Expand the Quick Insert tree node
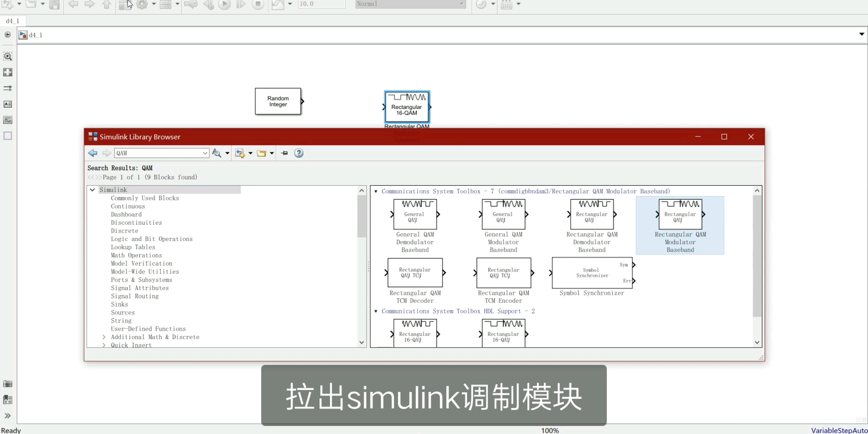The width and height of the screenshot is (868, 434). coord(104,345)
